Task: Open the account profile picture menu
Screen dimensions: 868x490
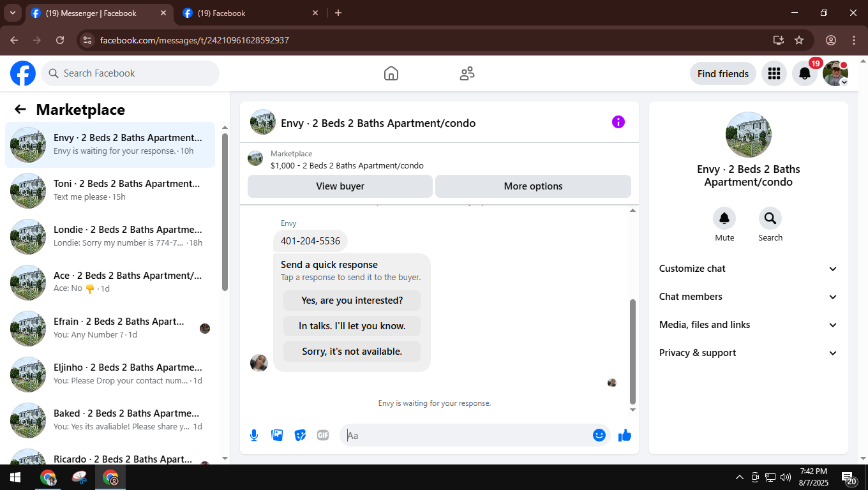Action: click(x=835, y=73)
